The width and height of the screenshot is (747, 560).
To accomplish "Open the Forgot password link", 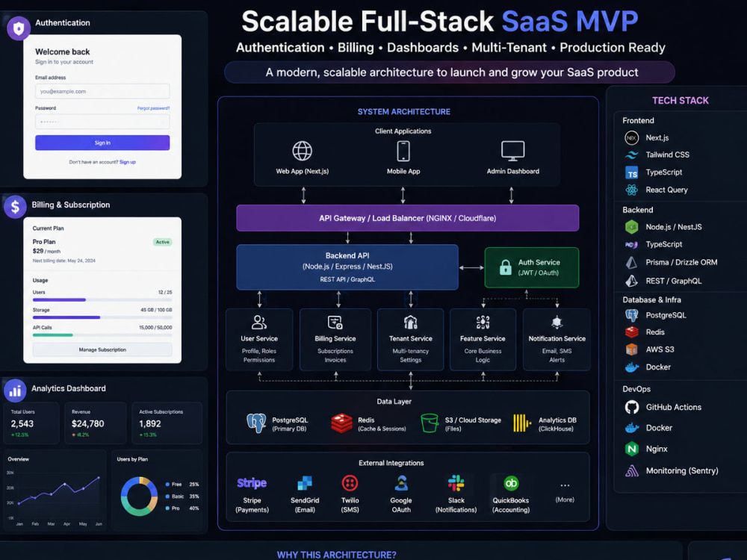I will pos(153,108).
